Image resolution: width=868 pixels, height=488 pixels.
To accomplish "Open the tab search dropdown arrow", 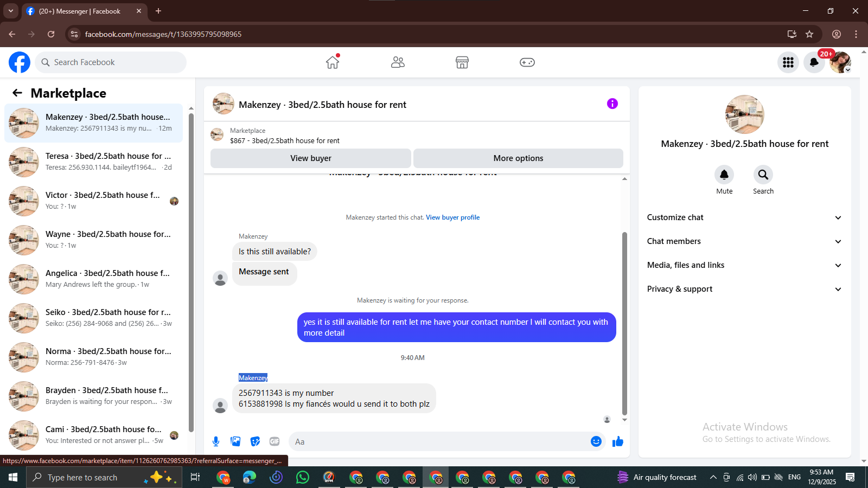I will pyautogui.click(x=10, y=11).
